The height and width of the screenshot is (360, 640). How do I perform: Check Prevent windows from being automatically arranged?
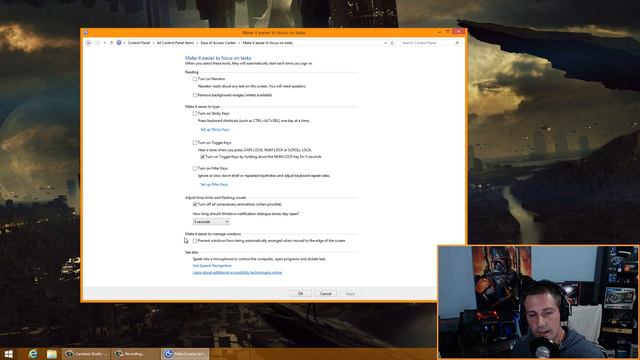[195, 241]
